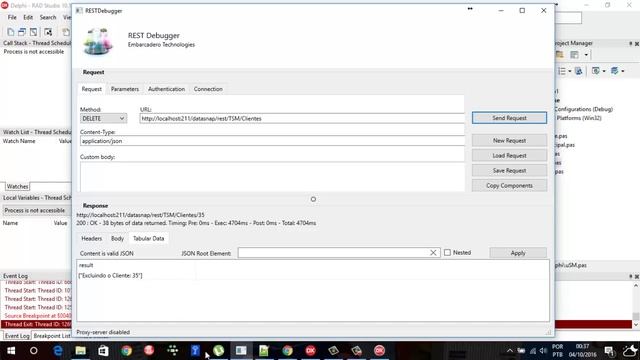The width and height of the screenshot is (640, 360).
Task: Click the uTorrent taskbar icon
Action: 219,351
